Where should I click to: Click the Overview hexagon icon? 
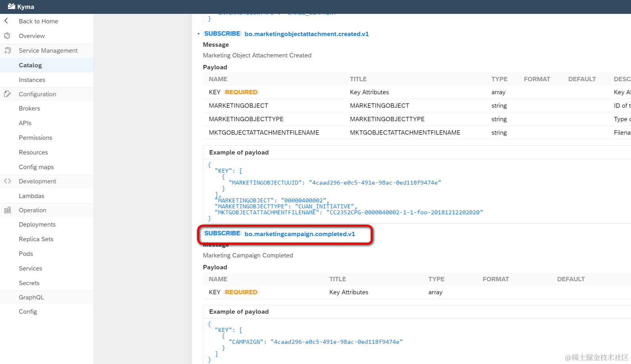pyautogui.click(x=7, y=36)
